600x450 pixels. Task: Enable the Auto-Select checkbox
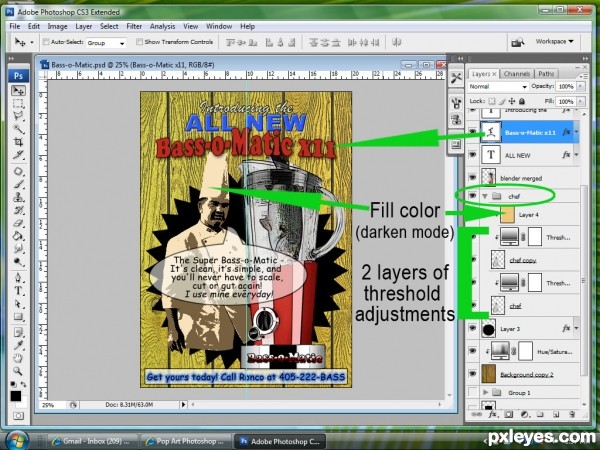tap(46, 42)
